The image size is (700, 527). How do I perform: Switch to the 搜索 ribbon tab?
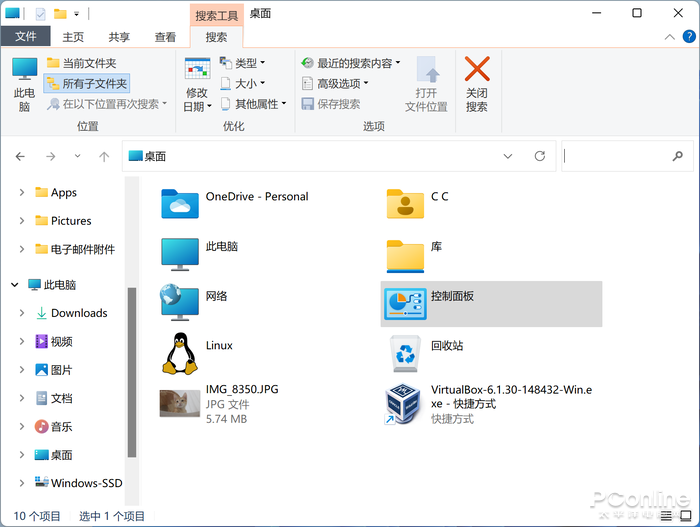coord(216,37)
